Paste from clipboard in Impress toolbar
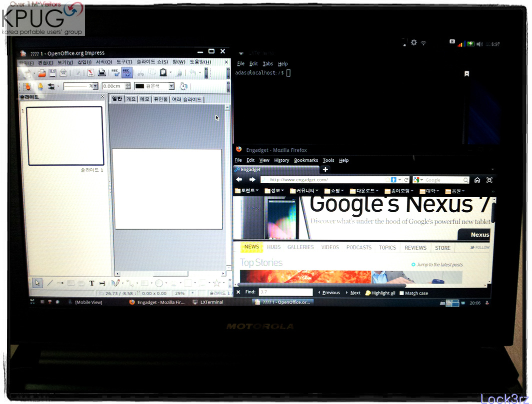Image resolution: width=532 pixels, height=404 pixels. pos(163,72)
